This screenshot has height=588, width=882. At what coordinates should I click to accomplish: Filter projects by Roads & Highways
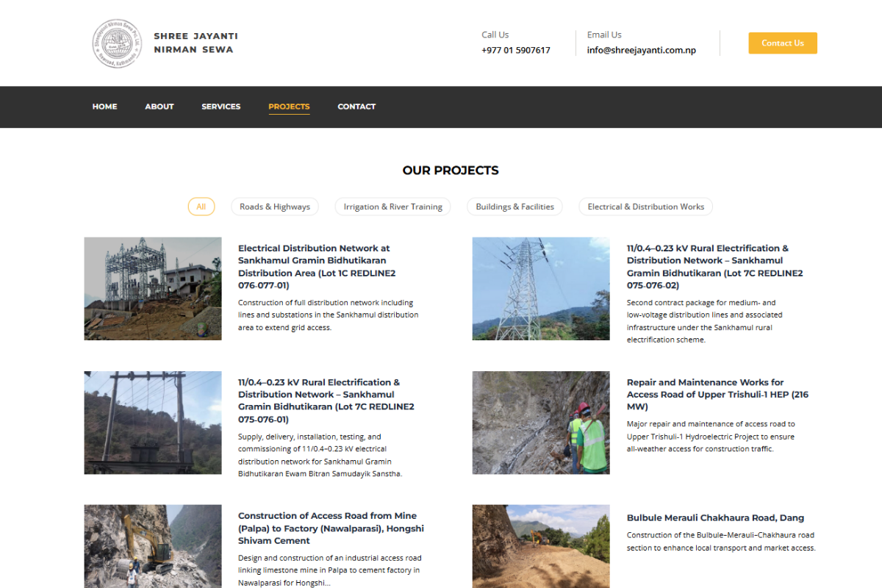pos(275,207)
